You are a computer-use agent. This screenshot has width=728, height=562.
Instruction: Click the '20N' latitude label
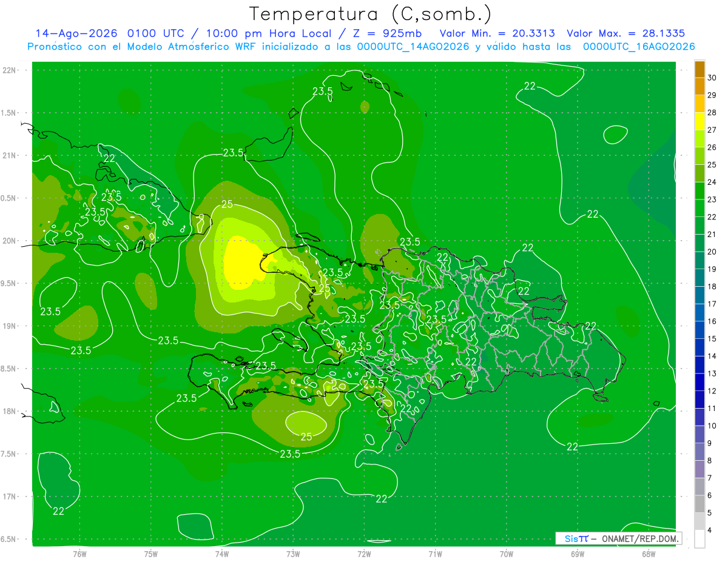pos(8,241)
